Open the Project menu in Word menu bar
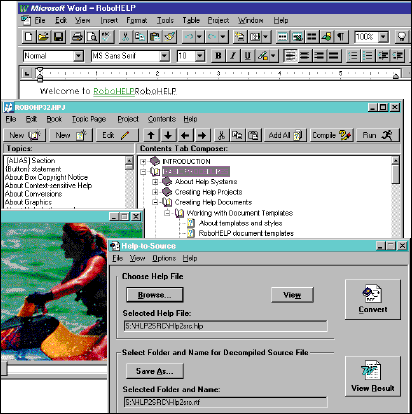 (x=218, y=21)
